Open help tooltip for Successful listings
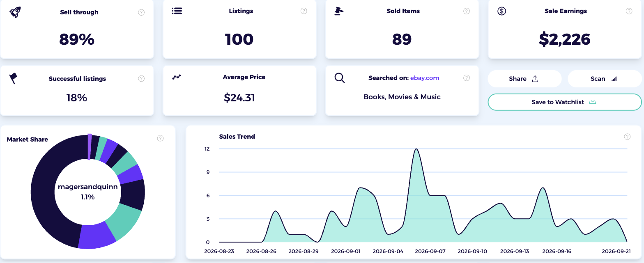The width and height of the screenshot is (644, 263). point(141,78)
